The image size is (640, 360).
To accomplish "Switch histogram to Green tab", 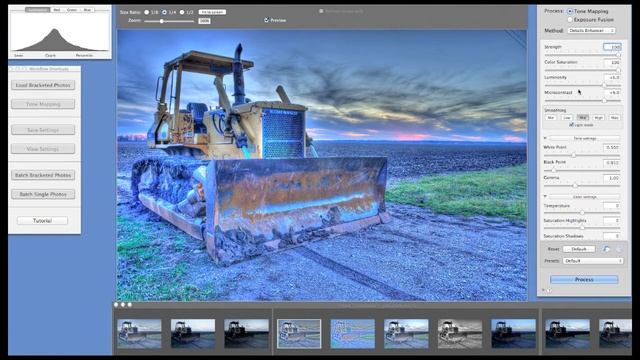I will click(72, 10).
